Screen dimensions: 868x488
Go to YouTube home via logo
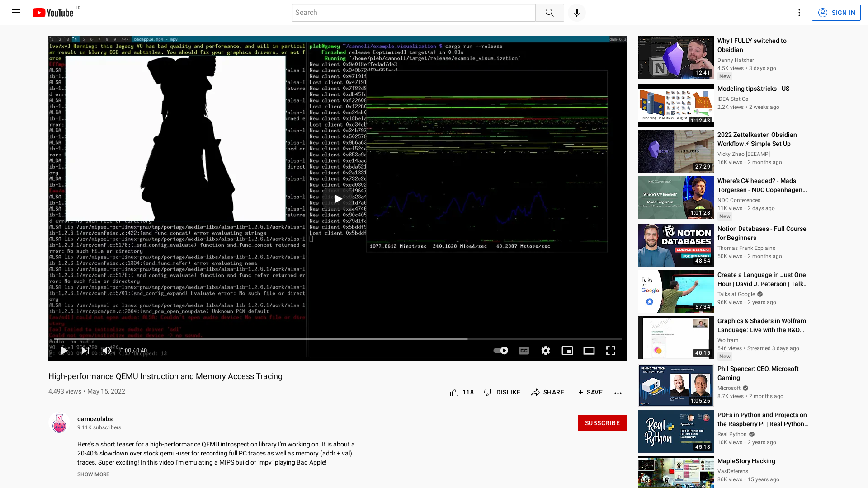coord(53,13)
